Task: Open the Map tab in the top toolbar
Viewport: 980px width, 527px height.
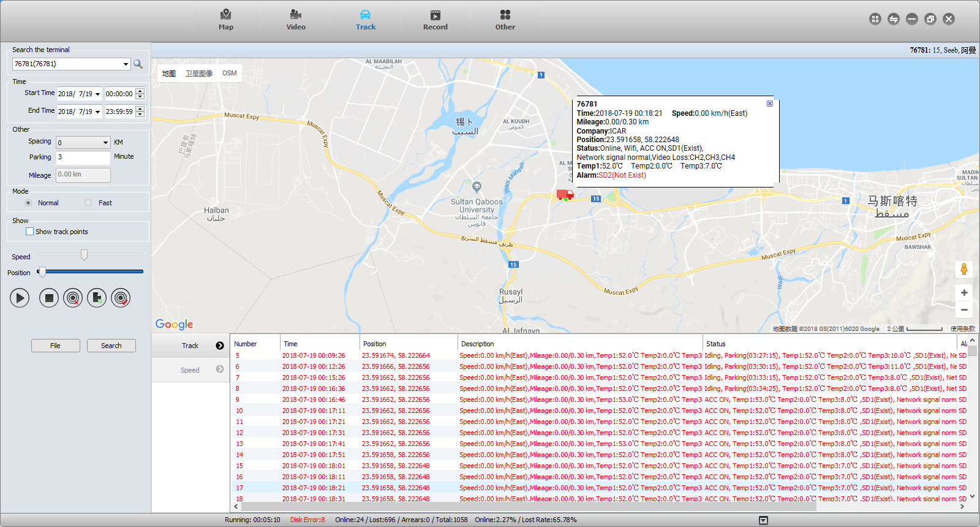Action: pos(226,20)
